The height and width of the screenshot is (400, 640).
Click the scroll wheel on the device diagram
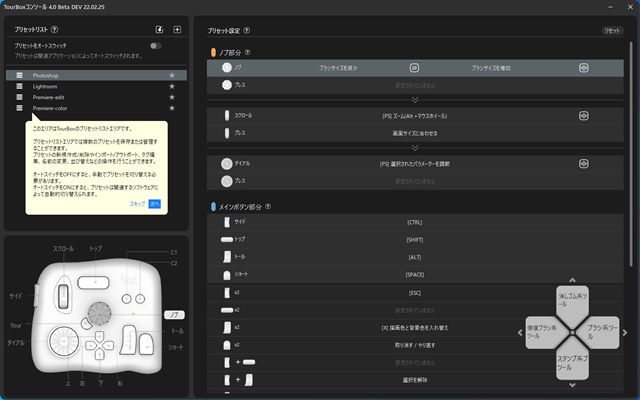(63, 294)
